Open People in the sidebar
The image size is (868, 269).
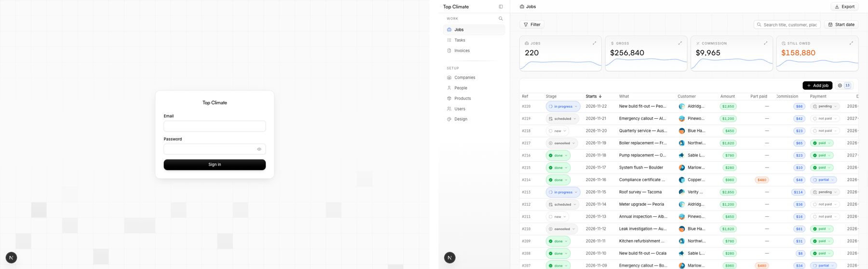[474, 88]
